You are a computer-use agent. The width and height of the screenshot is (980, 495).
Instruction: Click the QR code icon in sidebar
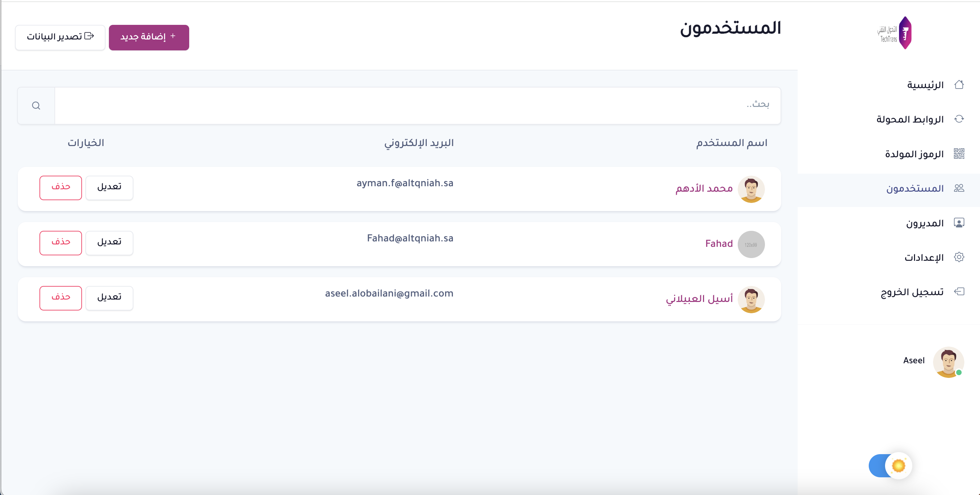pyautogui.click(x=959, y=154)
